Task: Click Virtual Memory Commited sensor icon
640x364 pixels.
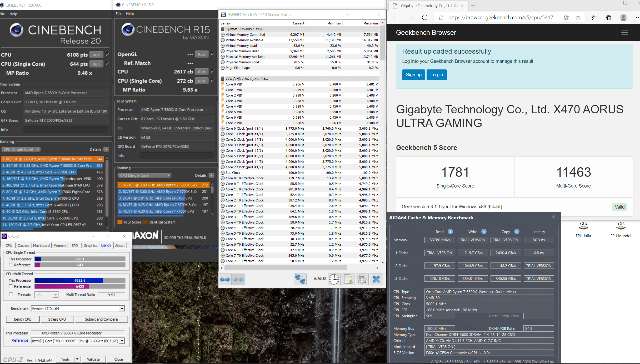Action: pos(223,34)
